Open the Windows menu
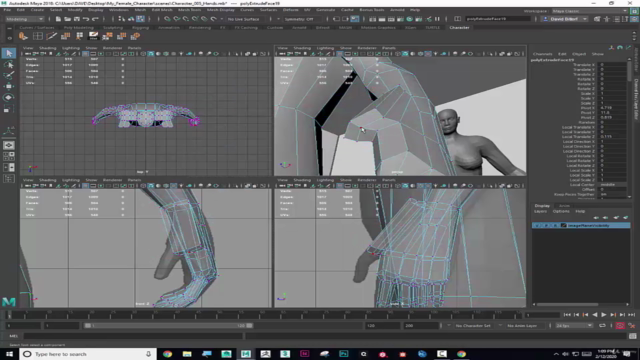The height and width of the screenshot is (360, 640). [118, 10]
